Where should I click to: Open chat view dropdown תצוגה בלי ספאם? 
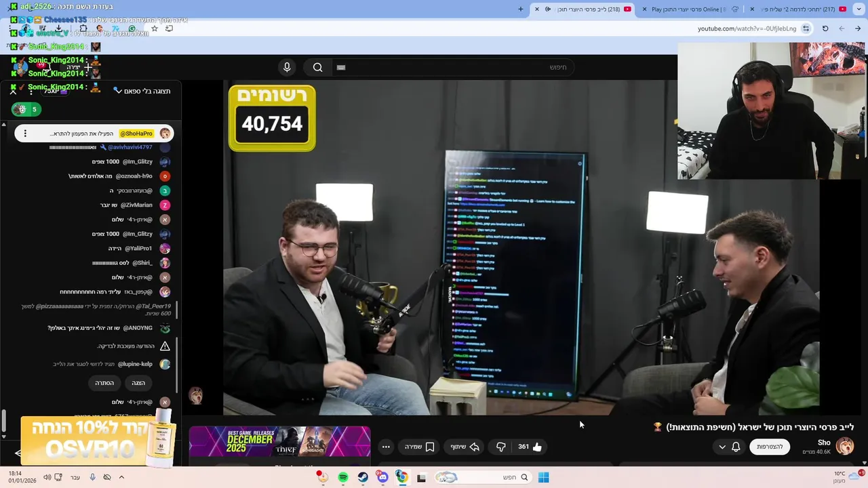point(142,91)
